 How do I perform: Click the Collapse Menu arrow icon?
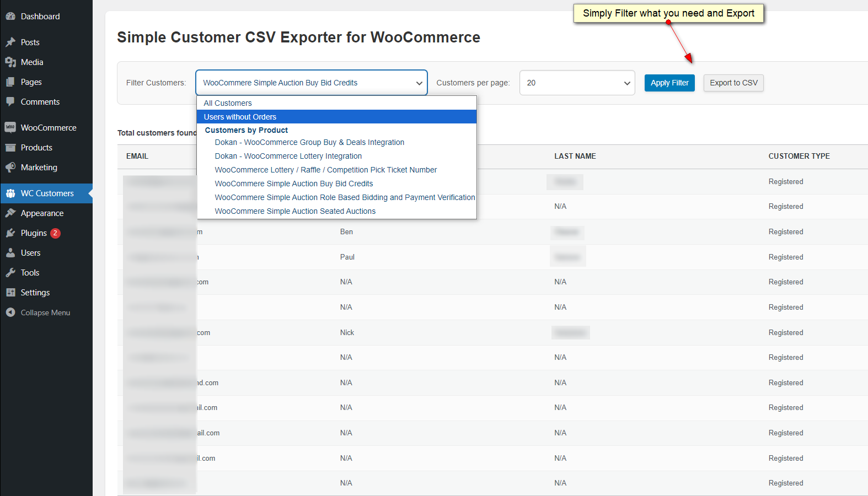pos(10,312)
